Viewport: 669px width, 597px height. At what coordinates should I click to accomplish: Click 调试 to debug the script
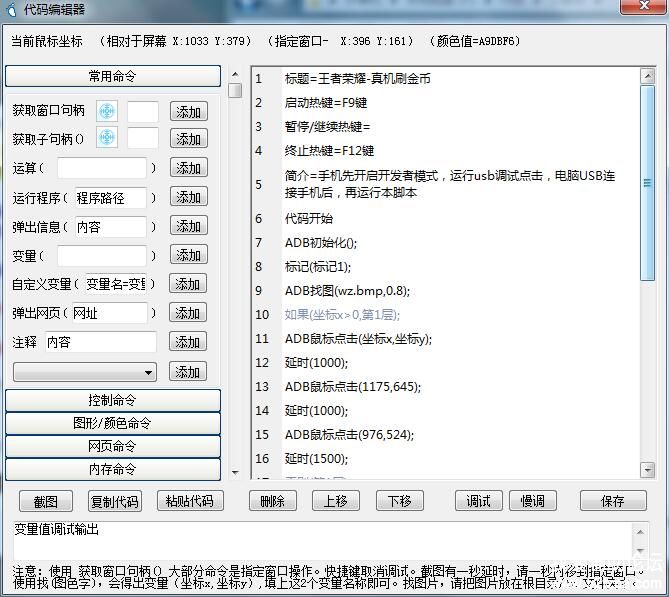(x=478, y=501)
